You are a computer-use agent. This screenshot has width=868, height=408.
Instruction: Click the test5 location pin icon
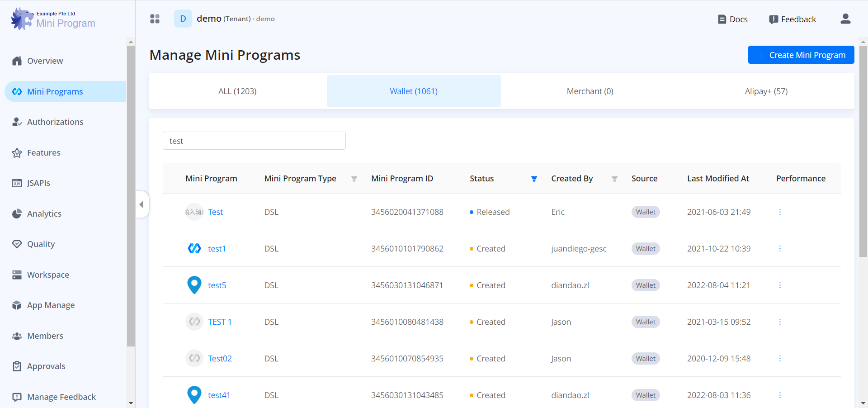click(194, 285)
